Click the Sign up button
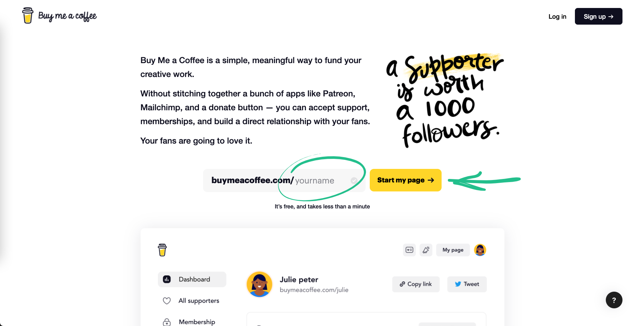This screenshot has height=326, width=644. pyautogui.click(x=599, y=16)
